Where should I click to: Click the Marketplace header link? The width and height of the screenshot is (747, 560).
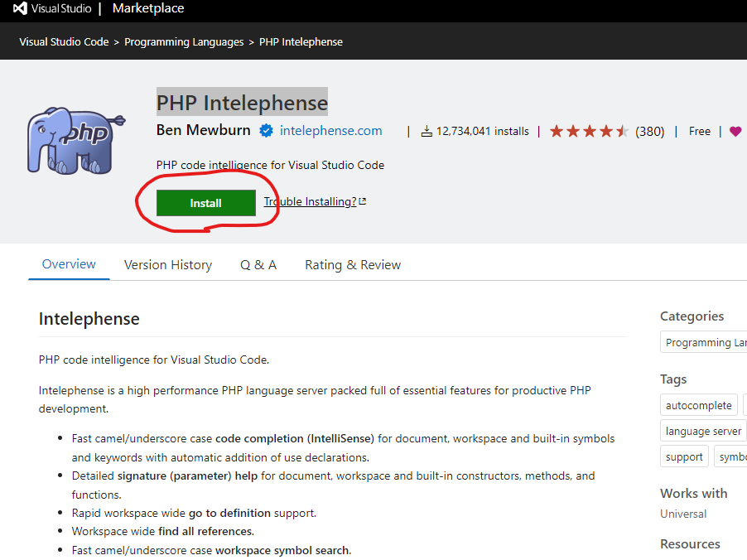click(147, 8)
